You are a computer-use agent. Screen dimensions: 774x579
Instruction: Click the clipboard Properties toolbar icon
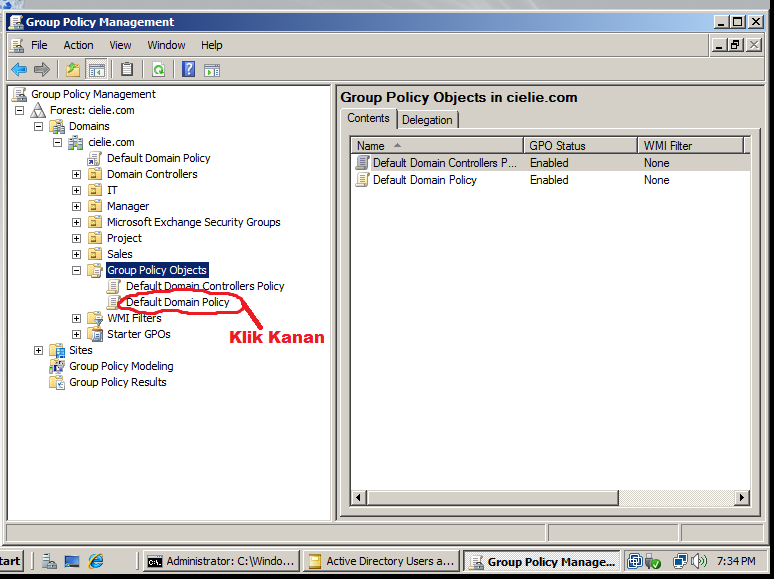[x=127, y=70]
